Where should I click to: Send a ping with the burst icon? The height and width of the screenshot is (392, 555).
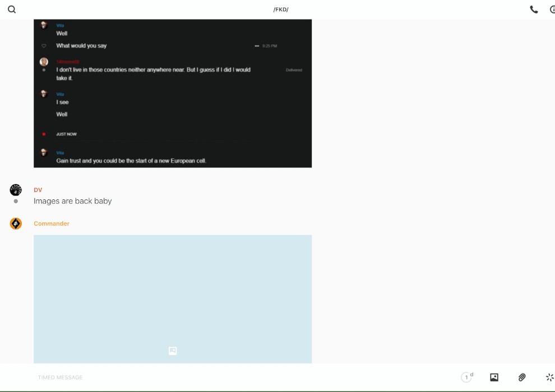point(549,377)
